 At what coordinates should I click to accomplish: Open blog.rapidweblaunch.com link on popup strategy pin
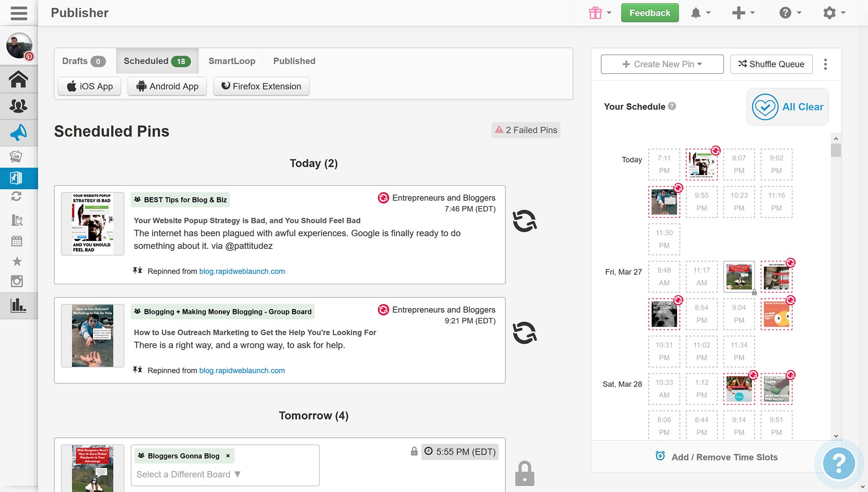(x=242, y=271)
